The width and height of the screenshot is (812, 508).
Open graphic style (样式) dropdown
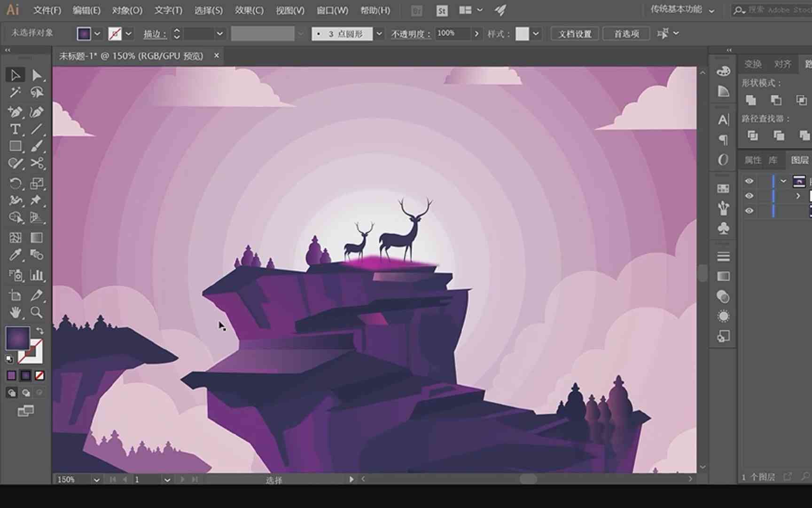click(x=535, y=33)
